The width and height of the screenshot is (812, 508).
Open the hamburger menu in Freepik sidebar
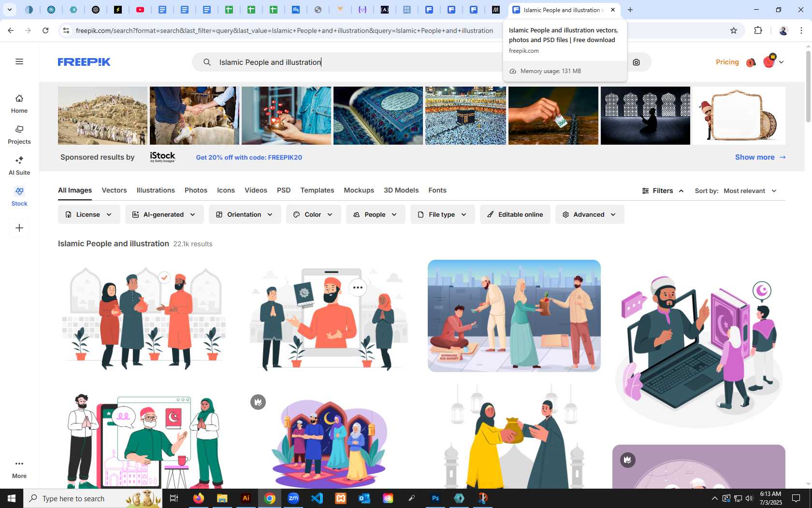(19, 61)
